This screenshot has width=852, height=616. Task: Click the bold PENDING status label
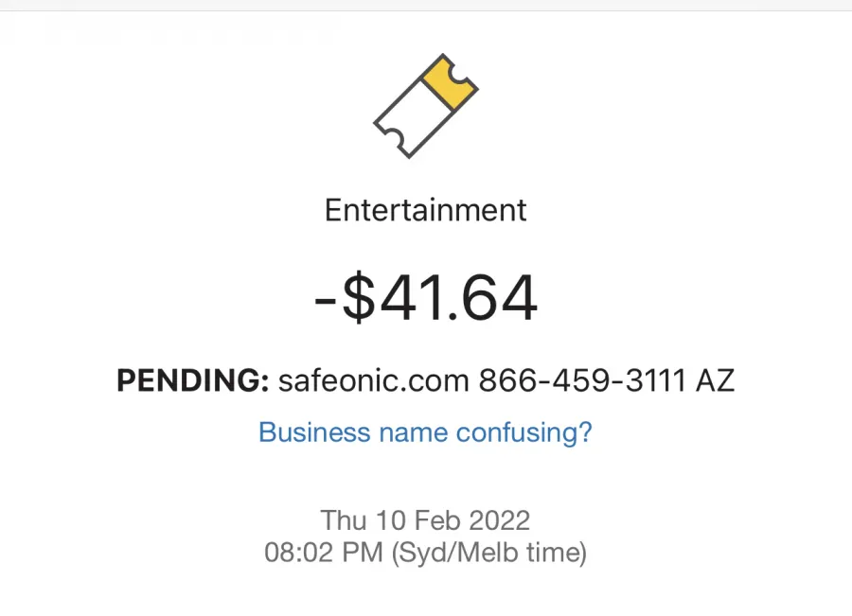(x=193, y=379)
